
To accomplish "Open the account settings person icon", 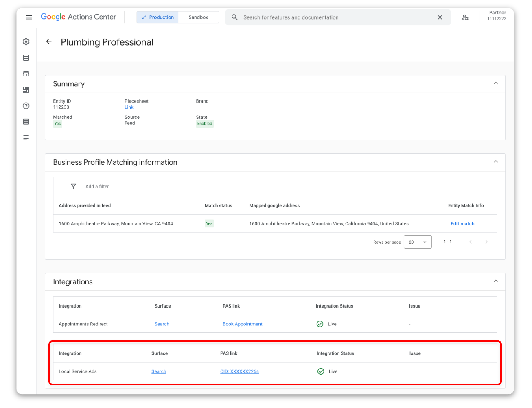I will (x=465, y=17).
